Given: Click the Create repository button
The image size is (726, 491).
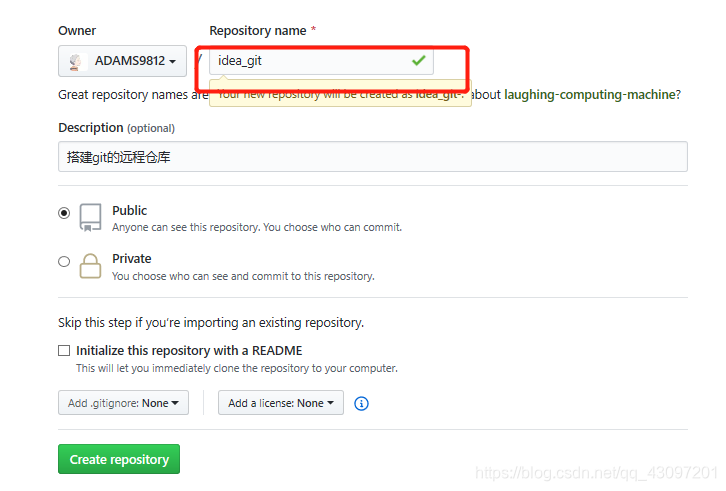Looking at the screenshot, I should pyautogui.click(x=119, y=459).
